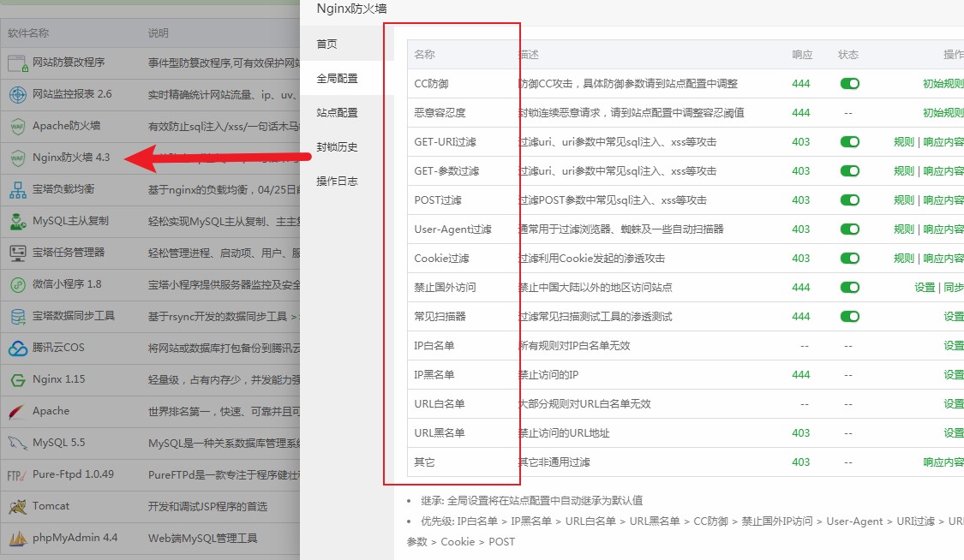Open 规则 link for User-Agent过滤

[904, 229]
